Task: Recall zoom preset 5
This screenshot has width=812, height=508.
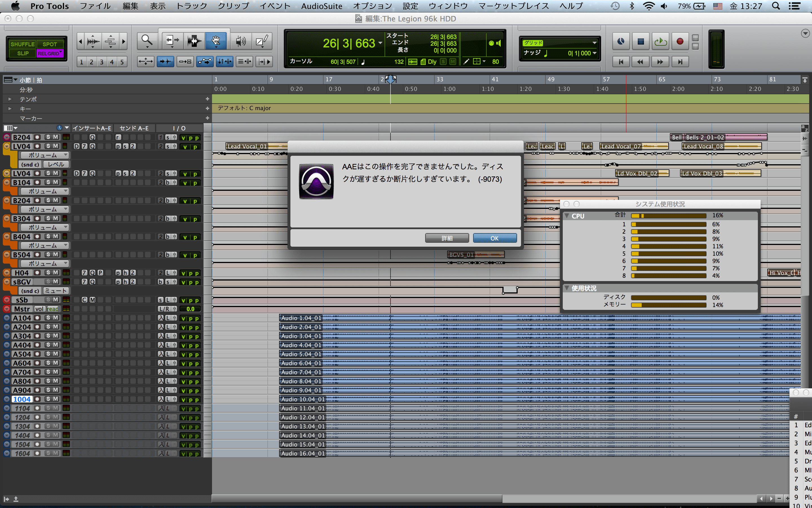Action: pyautogui.click(x=122, y=62)
